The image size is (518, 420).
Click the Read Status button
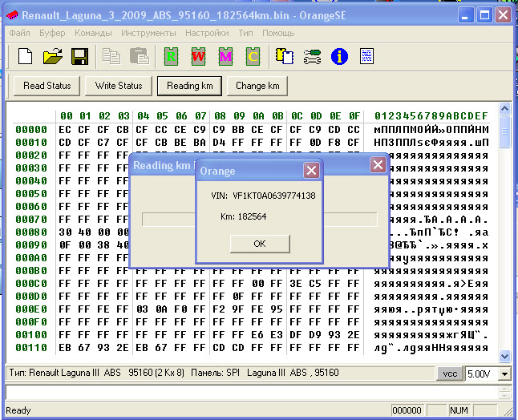(x=47, y=86)
